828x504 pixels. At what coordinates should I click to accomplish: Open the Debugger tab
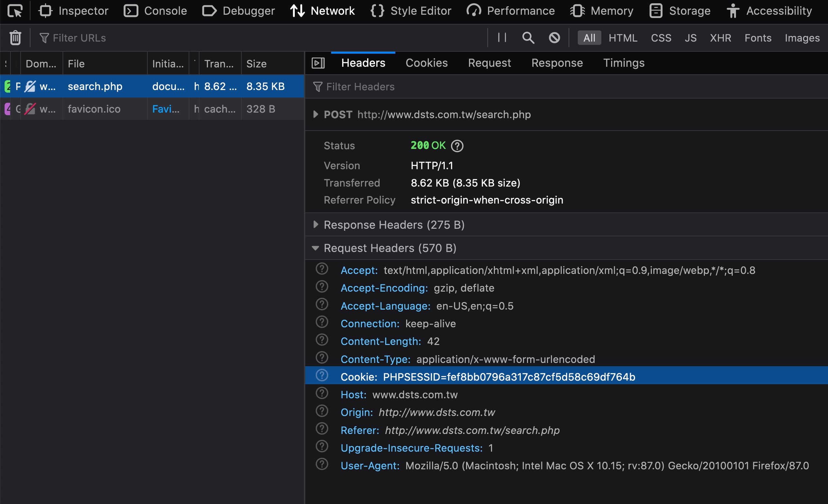238,11
